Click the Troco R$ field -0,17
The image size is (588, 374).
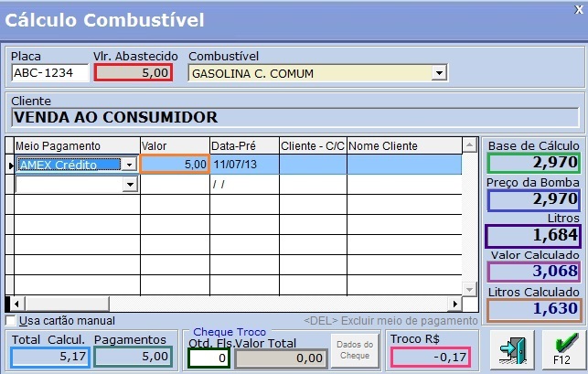pos(431,358)
